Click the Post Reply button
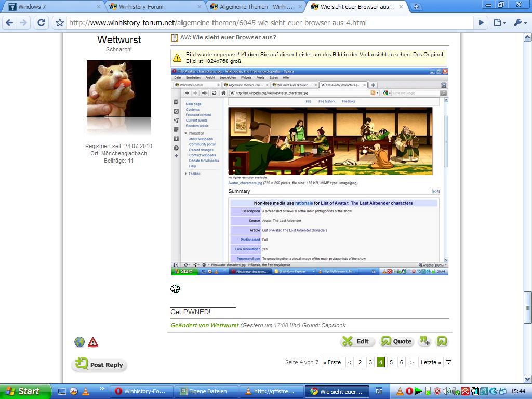The width and height of the screenshot is (532, 399). coord(99,365)
